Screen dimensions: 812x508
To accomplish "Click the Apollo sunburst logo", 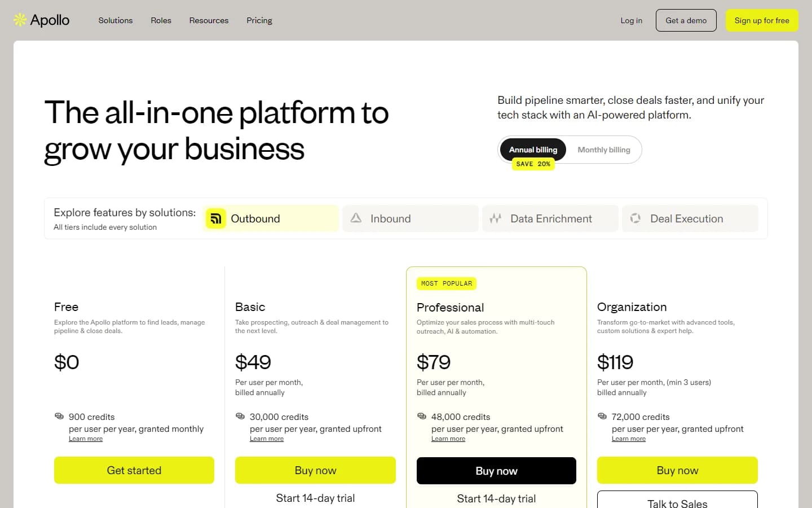I will pos(19,20).
